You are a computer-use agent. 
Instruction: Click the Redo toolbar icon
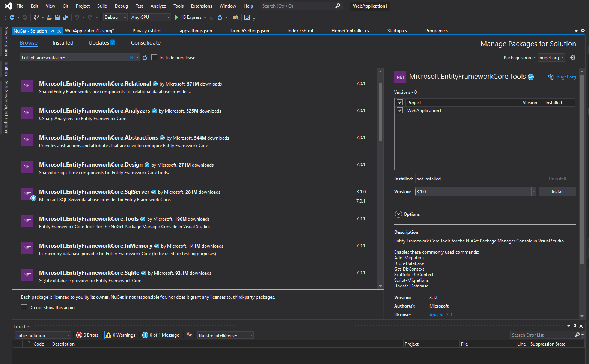[x=90, y=17]
